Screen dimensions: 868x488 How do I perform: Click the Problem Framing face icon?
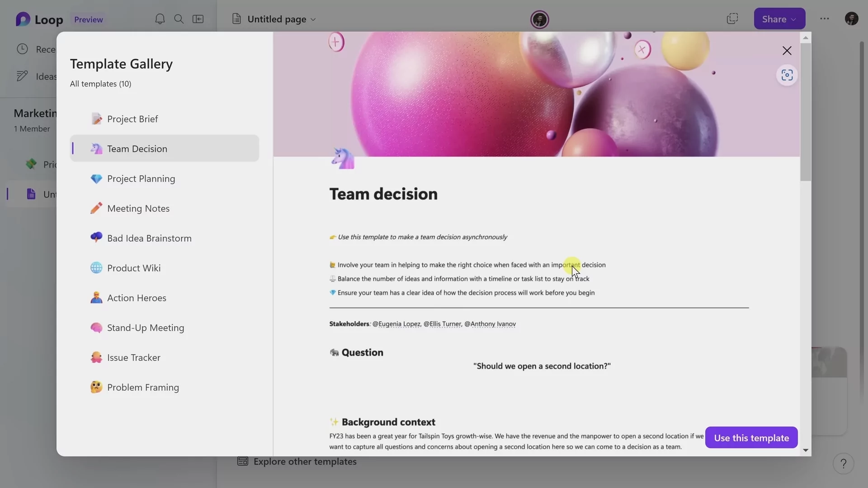96,387
